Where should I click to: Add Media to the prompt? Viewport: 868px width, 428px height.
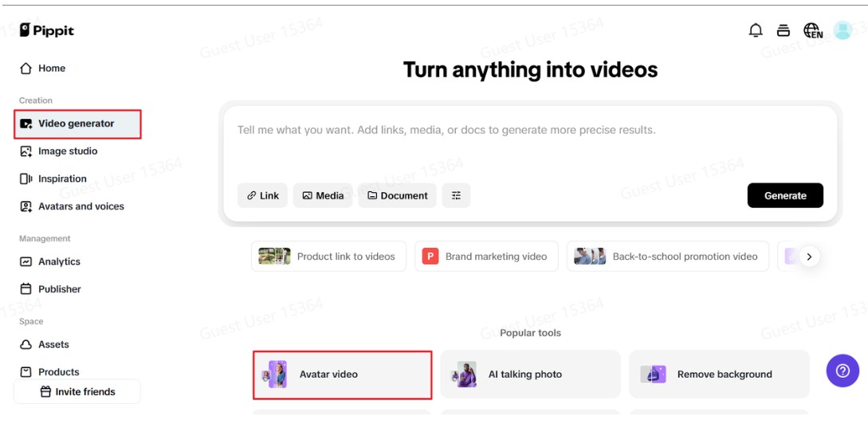[x=323, y=195]
